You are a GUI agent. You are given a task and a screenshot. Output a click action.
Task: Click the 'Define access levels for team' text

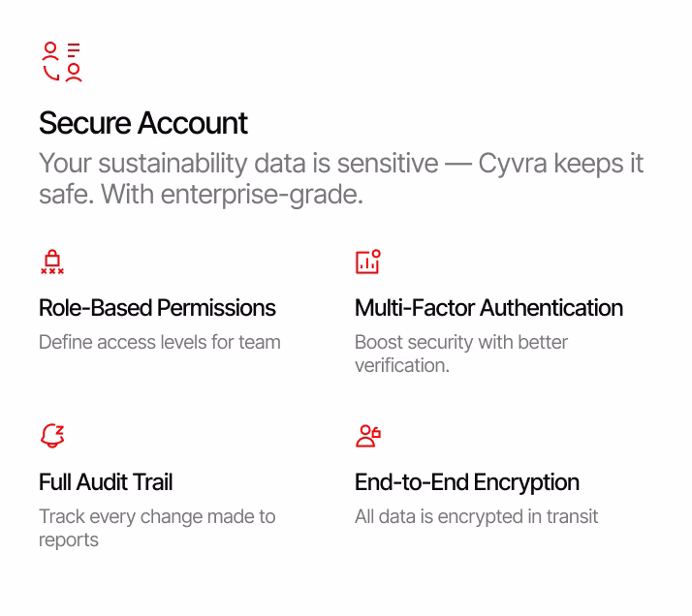click(x=160, y=342)
